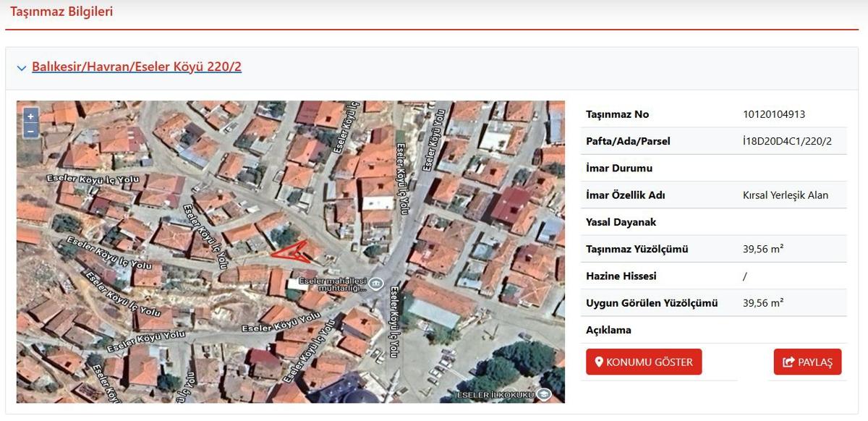Open Balıkesir/Havran/Eseler Köyü 220/2 link
The height and width of the screenshot is (421, 868).
(137, 67)
